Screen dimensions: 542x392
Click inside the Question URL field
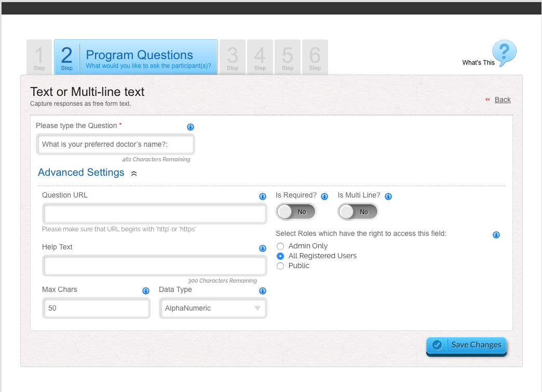pos(154,214)
